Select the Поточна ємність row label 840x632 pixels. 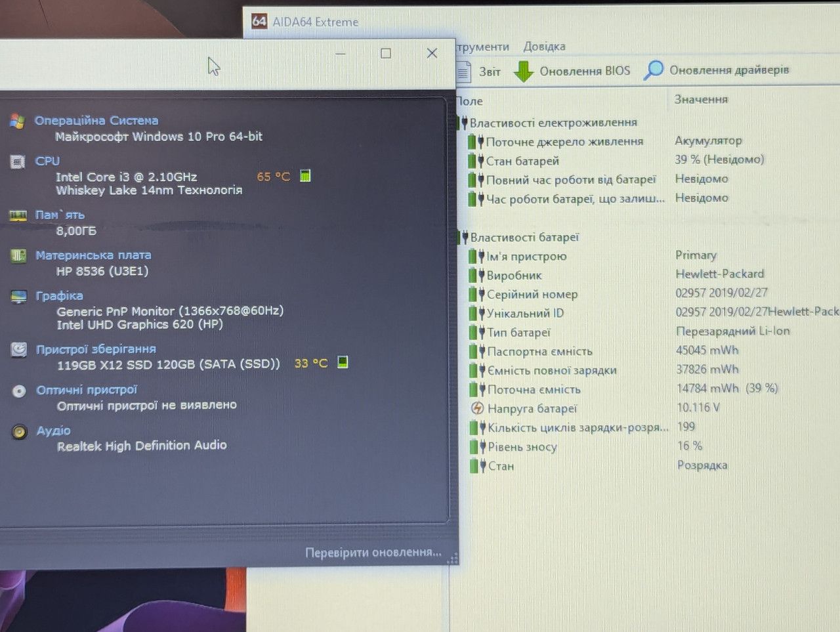coord(534,389)
